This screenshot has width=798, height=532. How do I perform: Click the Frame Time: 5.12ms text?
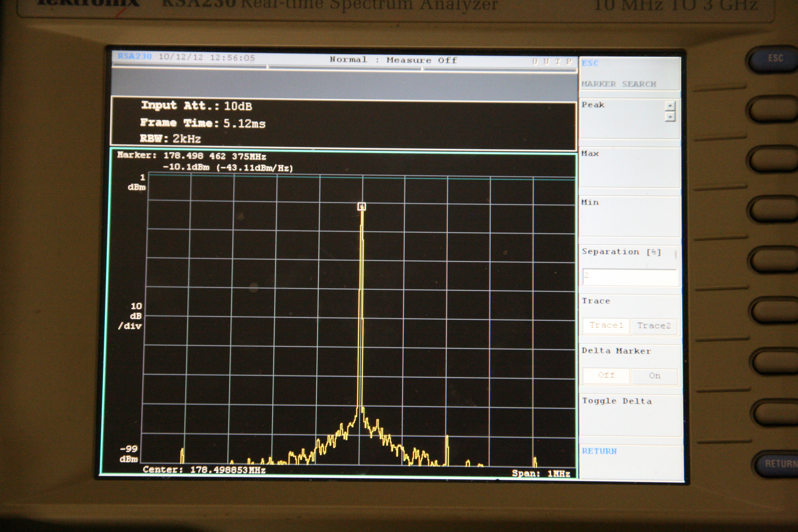[203, 123]
